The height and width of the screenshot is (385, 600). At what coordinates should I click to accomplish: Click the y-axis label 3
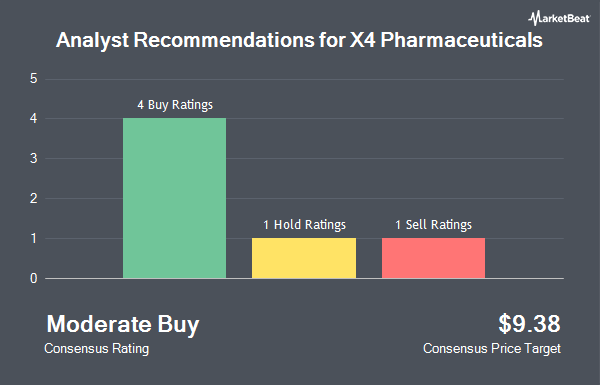click(34, 158)
